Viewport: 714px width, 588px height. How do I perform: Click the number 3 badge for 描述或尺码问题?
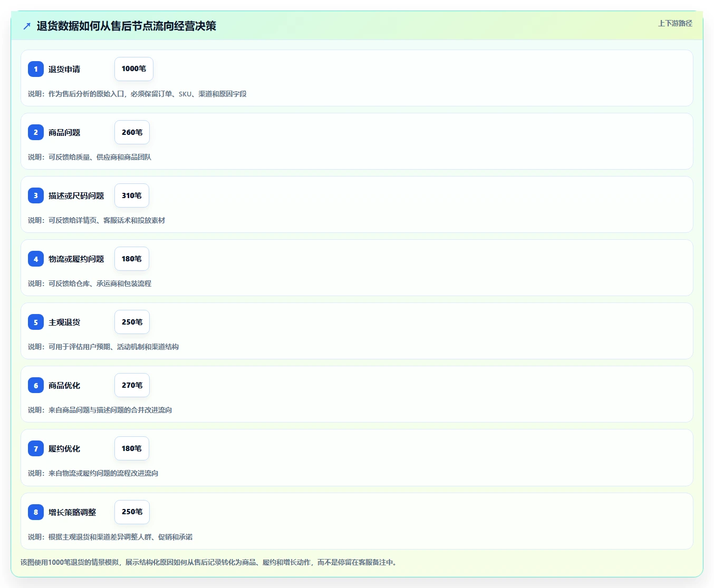[36, 195]
